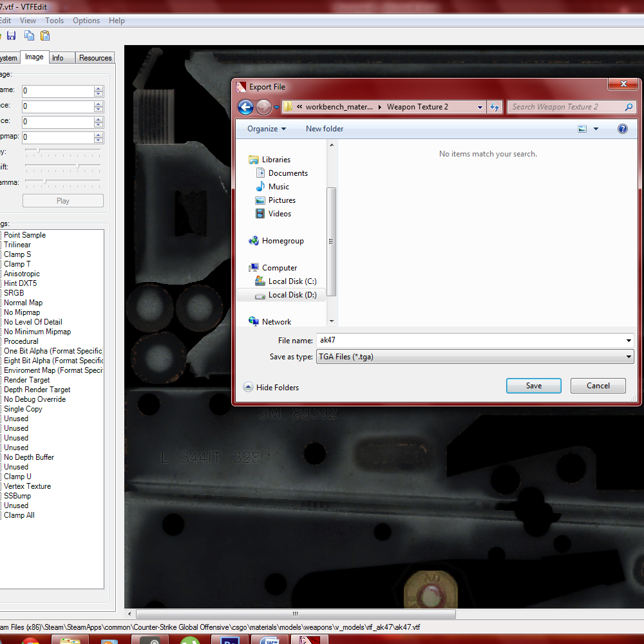This screenshot has width=644, height=644.
Task: Open Windows Explorer from the taskbar
Action: click(x=70, y=640)
